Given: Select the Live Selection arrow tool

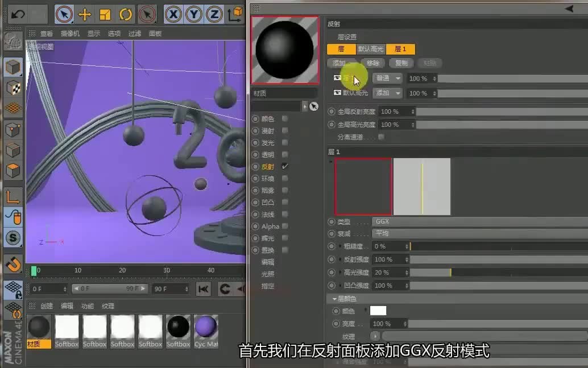Looking at the screenshot, I should pyautogui.click(x=64, y=14).
